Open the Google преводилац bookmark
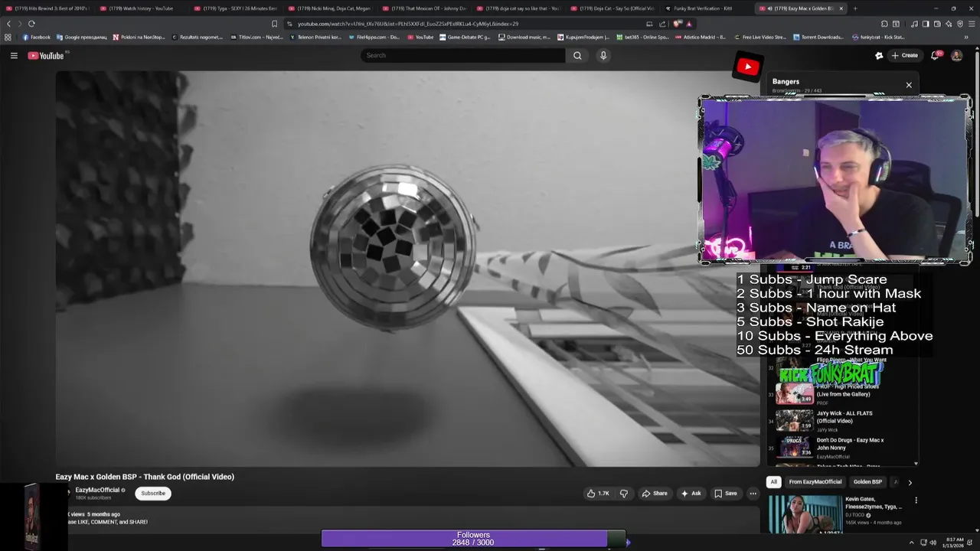This screenshot has width=980, height=551. tap(81, 37)
